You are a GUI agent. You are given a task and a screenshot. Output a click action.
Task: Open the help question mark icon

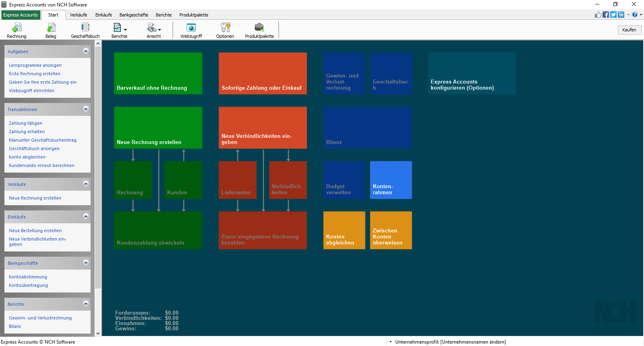click(635, 14)
